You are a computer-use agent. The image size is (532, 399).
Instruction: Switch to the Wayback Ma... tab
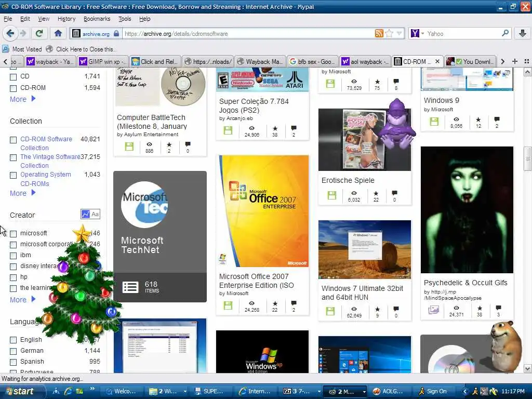[x=260, y=61]
